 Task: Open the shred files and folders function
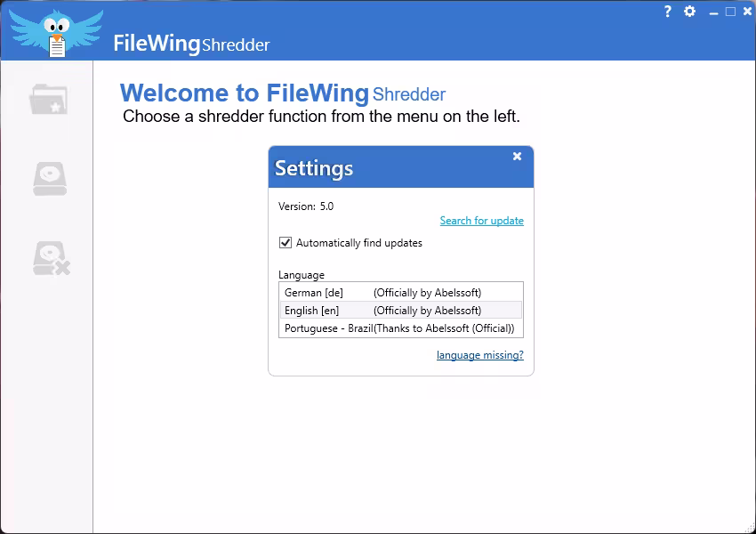coord(48,100)
